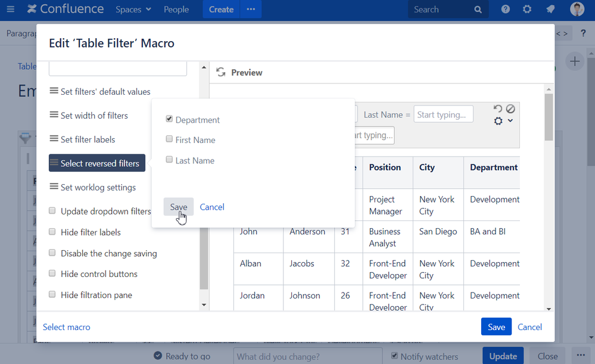Cancel the reversed filters popup
595x364 pixels.
pyautogui.click(x=212, y=207)
